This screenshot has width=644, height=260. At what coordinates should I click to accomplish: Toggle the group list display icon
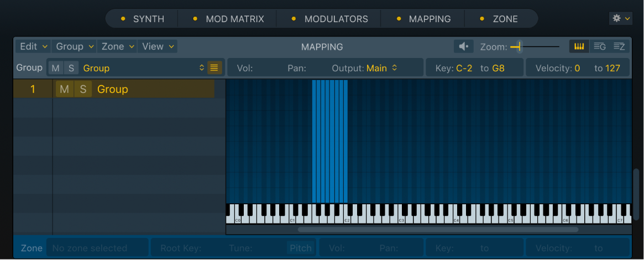[214, 68]
